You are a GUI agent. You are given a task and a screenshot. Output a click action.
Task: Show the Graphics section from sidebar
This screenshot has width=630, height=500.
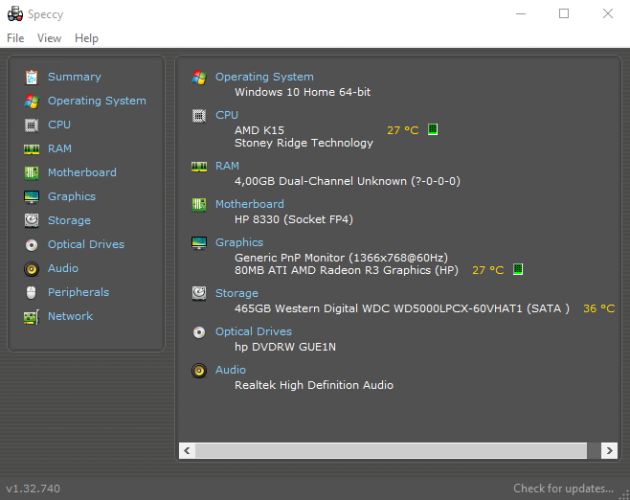coord(72,197)
